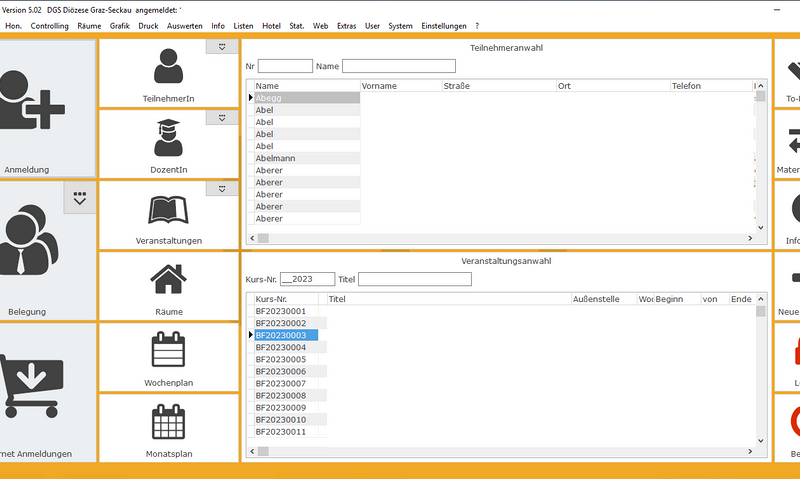Expand the TeilnehmerIn tile dropdown arrow

[x=220, y=46]
